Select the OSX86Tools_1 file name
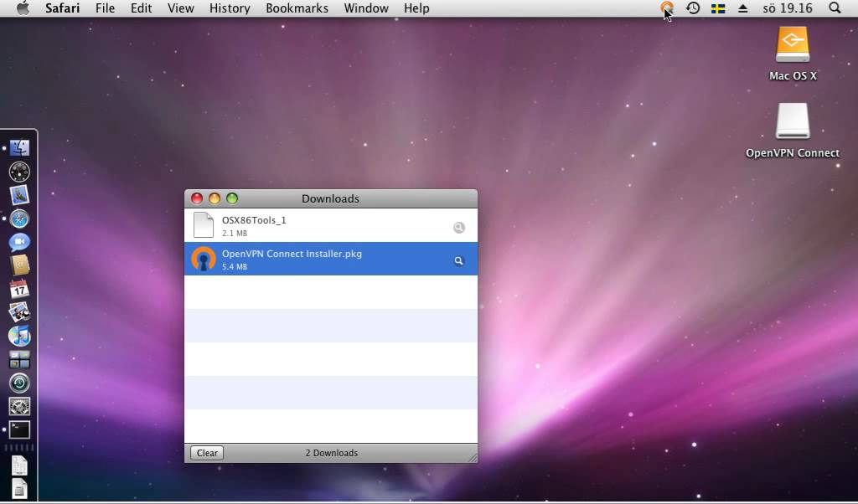This screenshot has width=858, height=504. coord(254,220)
